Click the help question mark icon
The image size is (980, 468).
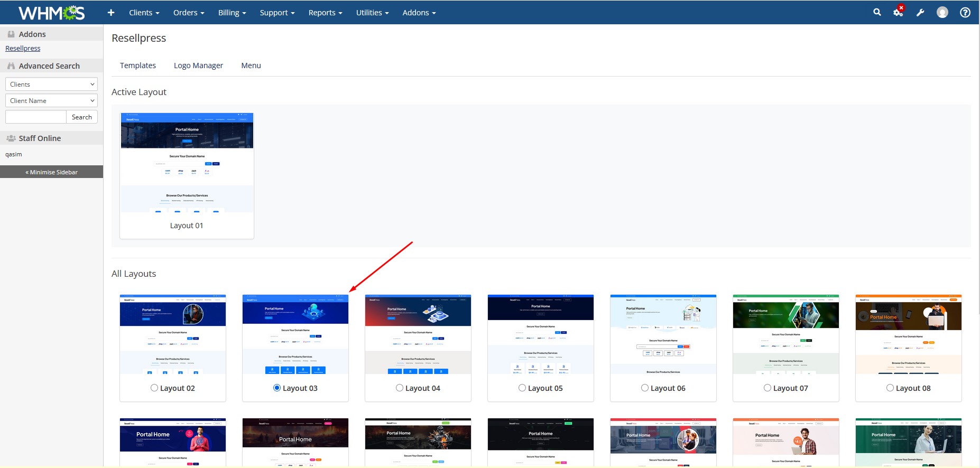click(x=965, y=13)
